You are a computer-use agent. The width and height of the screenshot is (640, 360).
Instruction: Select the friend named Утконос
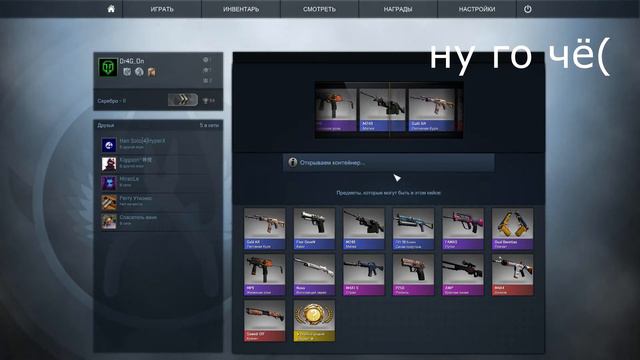click(159, 202)
